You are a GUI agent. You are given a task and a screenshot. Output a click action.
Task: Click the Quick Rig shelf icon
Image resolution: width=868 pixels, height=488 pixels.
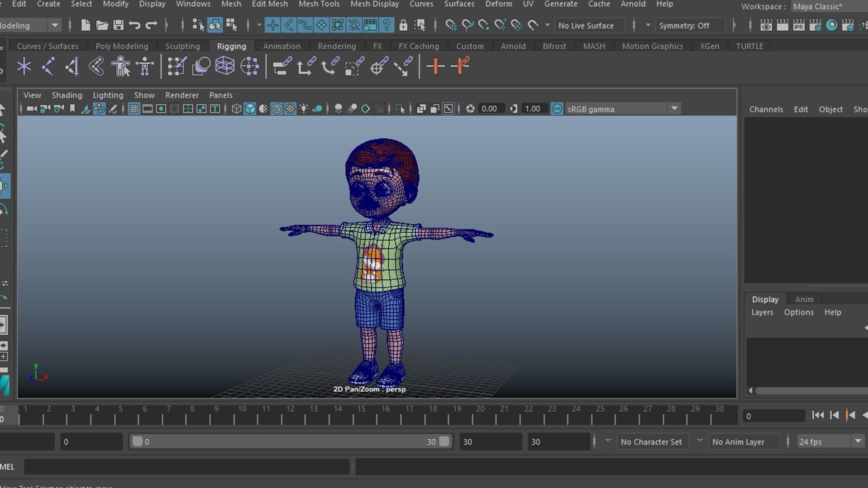[x=121, y=66]
